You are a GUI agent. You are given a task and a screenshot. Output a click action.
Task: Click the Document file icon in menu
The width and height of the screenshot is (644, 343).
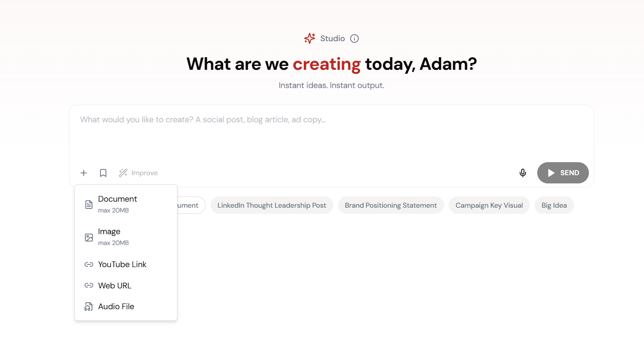[89, 205]
